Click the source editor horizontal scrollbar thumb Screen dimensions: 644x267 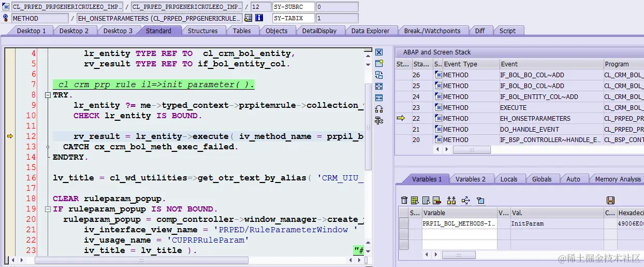tap(141, 260)
